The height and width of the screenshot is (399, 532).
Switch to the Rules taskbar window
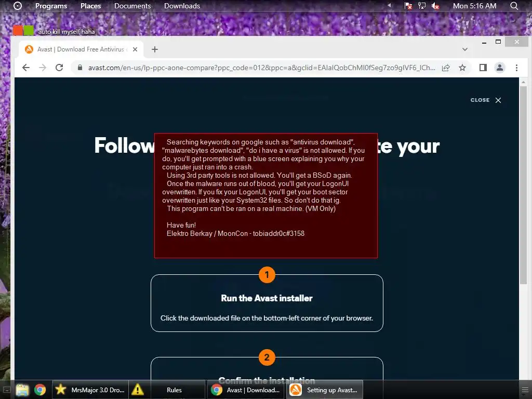(174, 390)
